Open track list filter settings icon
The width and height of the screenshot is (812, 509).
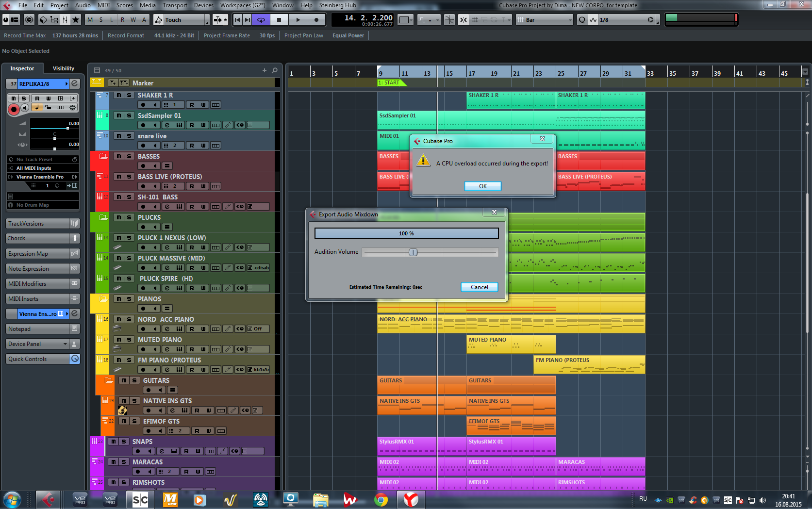[97, 70]
